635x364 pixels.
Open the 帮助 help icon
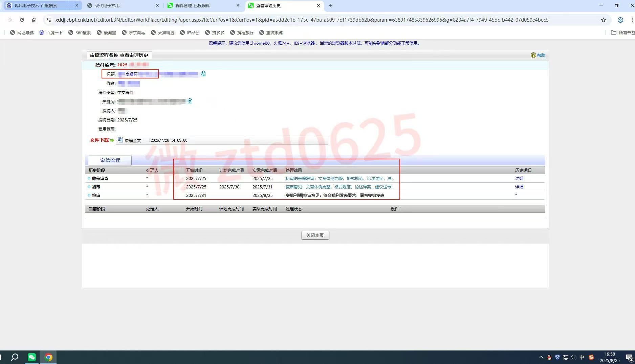[533, 55]
